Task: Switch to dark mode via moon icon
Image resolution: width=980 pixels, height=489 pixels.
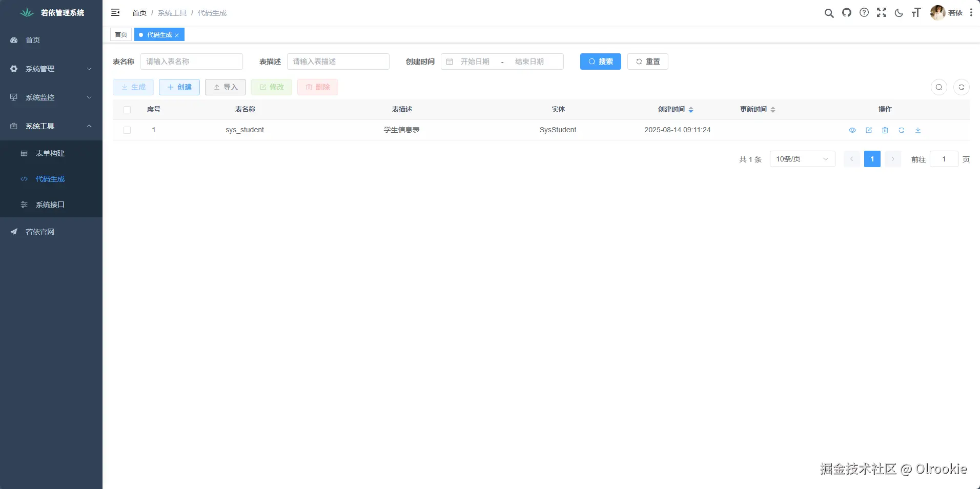Action: 900,13
